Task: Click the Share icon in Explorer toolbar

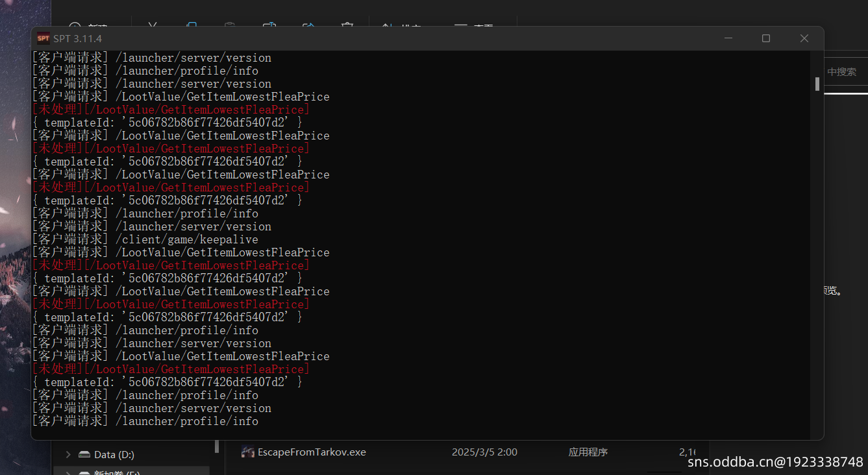Action: (x=308, y=26)
